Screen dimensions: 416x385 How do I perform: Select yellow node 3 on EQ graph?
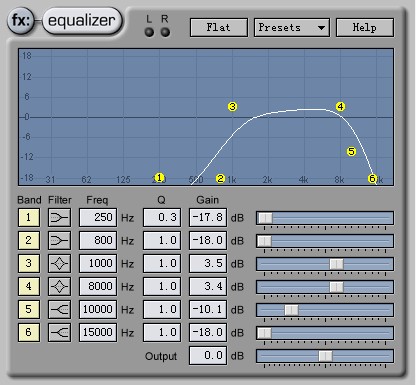[x=232, y=107]
